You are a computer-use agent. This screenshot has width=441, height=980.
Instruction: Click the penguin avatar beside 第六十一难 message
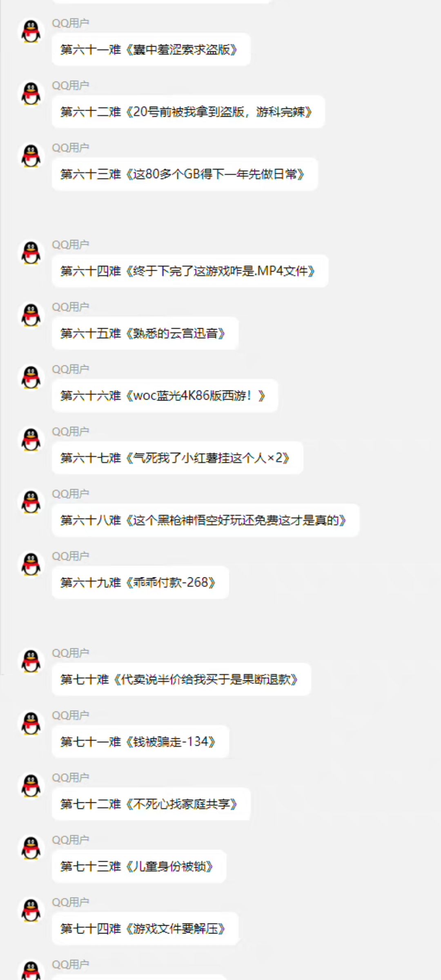pos(31,31)
